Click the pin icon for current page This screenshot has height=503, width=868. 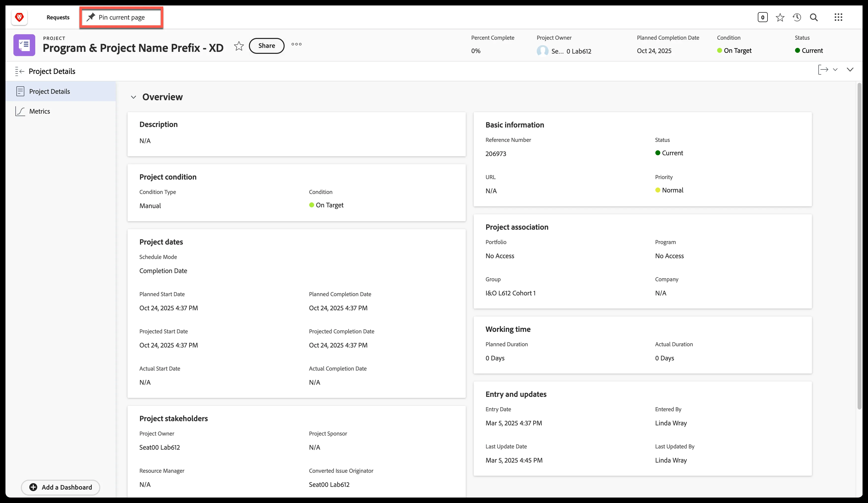(x=91, y=17)
